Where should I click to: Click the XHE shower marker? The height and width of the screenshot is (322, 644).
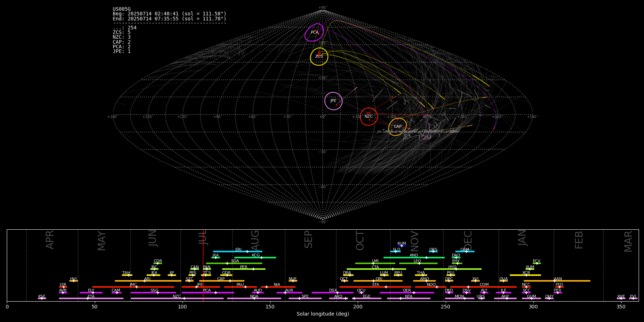point(621,298)
